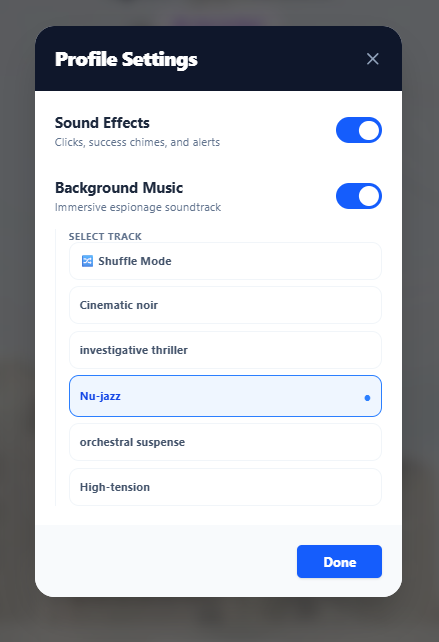This screenshot has width=439, height=642.
Task: Select the highlighted Nu-jazz track
Action: pyautogui.click(x=225, y=396)
